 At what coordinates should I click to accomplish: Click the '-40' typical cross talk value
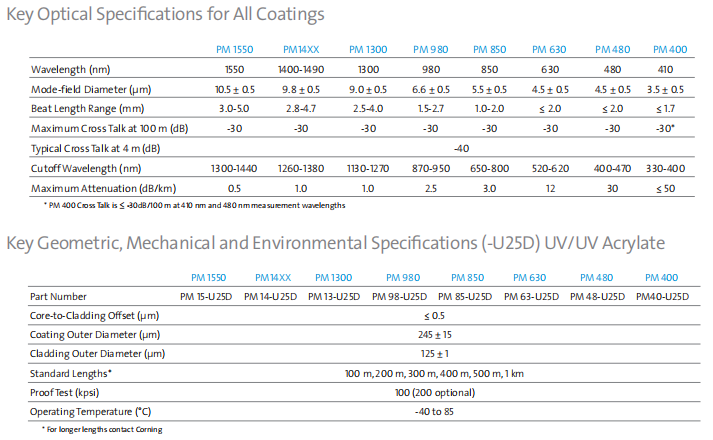click(x=462, y=149)
